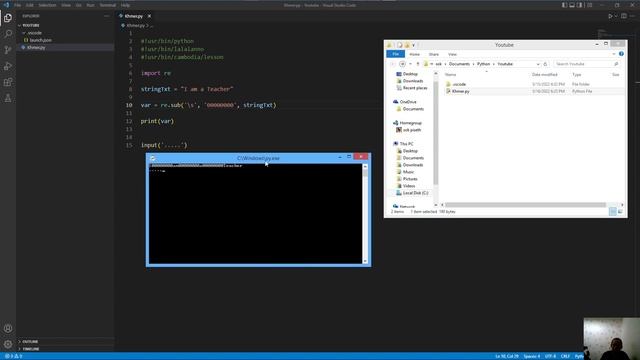Click the Split Editor Right icon
Viewport: 640px width, 360px height.
click(624, 16)
